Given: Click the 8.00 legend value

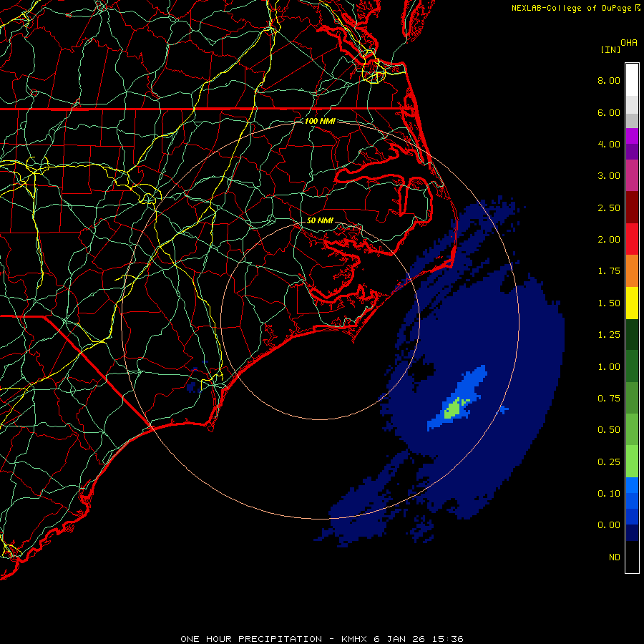Looking at the screenshot, I should (609, 80).
